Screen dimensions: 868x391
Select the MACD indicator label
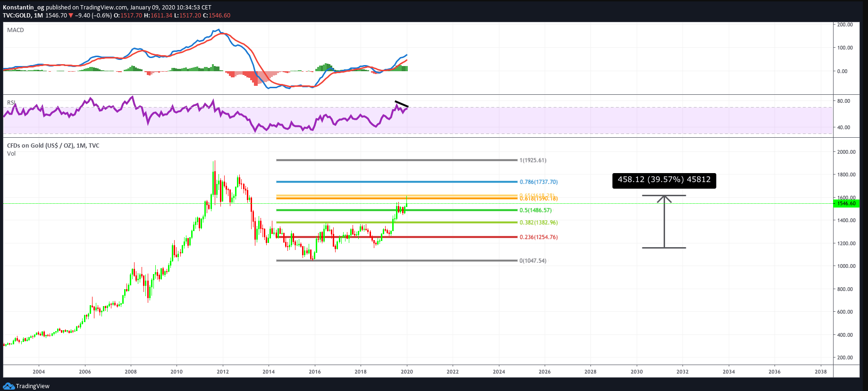click(16, 30)
